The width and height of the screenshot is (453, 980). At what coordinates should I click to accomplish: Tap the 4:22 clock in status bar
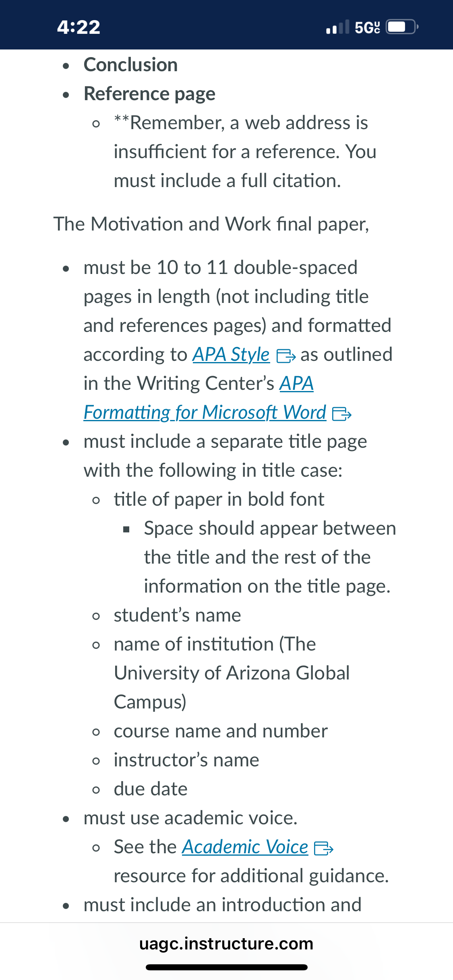(79, 27)
